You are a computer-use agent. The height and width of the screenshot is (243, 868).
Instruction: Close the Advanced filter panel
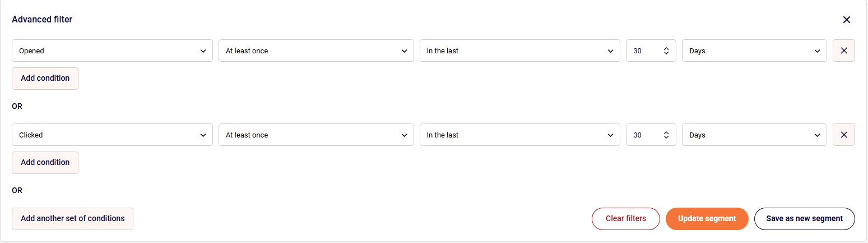click(x=846, y=20)
